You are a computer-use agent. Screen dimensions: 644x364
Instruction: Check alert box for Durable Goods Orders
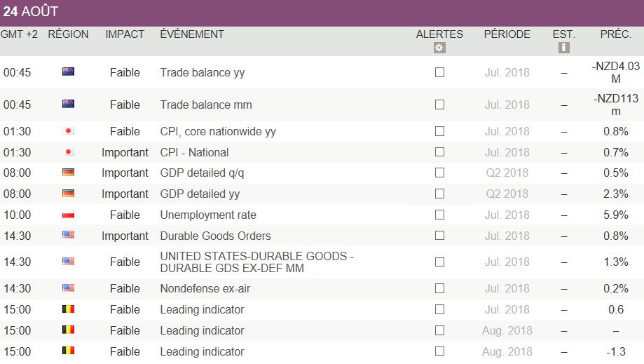(439, 236)
